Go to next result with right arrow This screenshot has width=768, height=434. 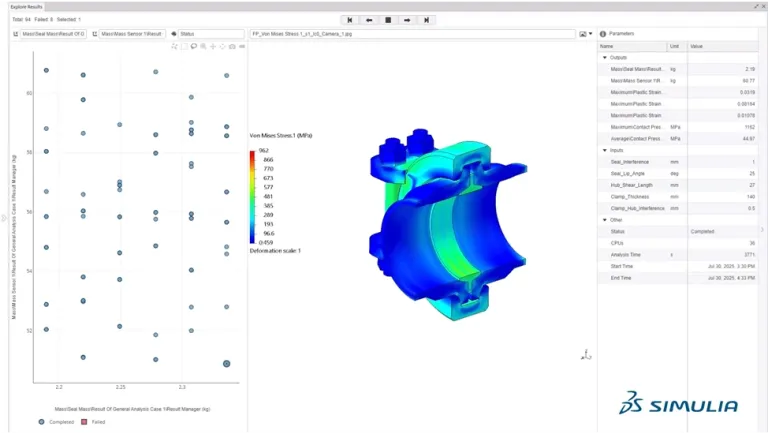click(407, 20)
